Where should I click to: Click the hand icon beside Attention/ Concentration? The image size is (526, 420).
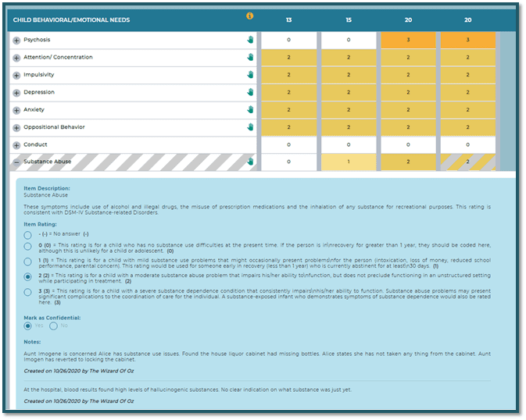pyautogui.click(x=251, y=57)
